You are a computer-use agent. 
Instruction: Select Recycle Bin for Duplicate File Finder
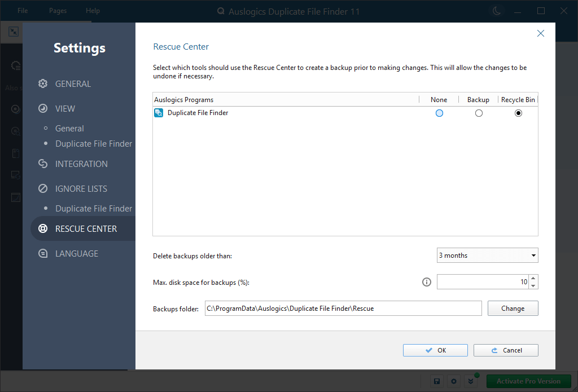518,113
